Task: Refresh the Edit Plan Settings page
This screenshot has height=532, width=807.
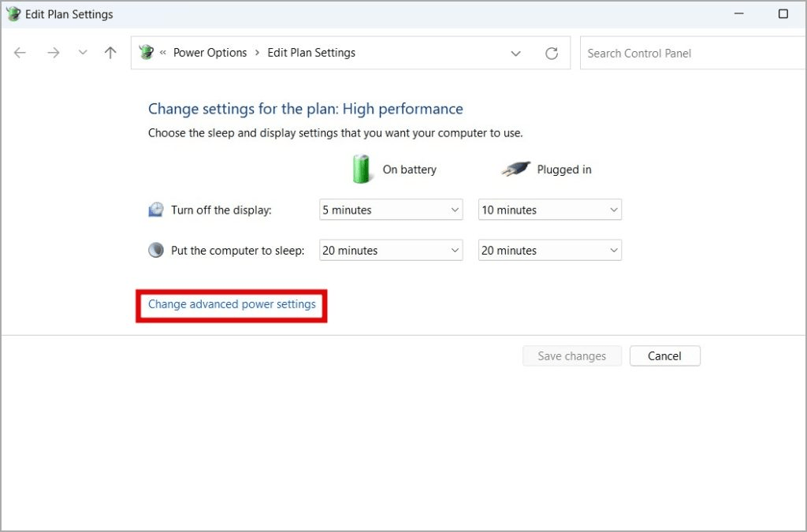Action: pyautogui.click(x=552, y=53)
